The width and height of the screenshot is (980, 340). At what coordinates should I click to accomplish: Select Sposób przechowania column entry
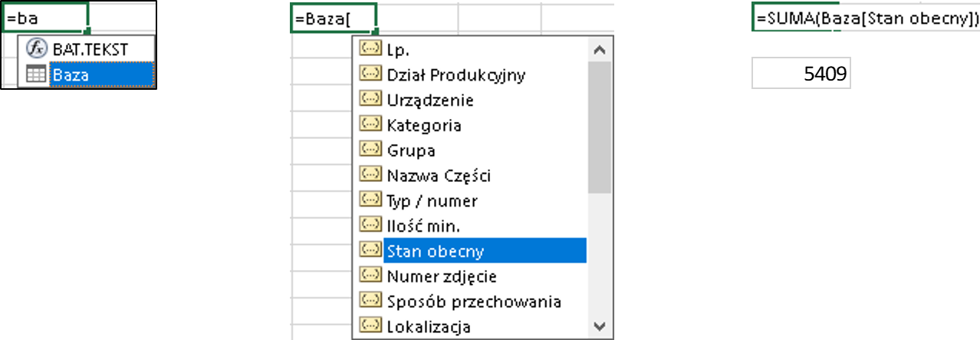474,301
